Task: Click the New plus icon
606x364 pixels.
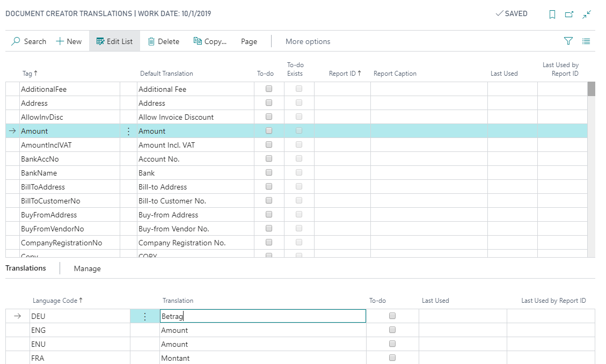Action: [60, 41]
